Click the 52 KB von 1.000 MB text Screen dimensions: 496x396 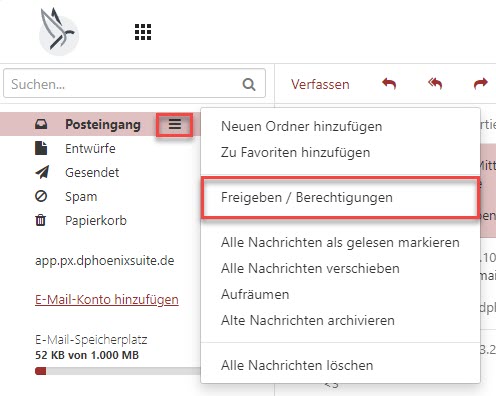pyautogui.click(x=87, y=355)
